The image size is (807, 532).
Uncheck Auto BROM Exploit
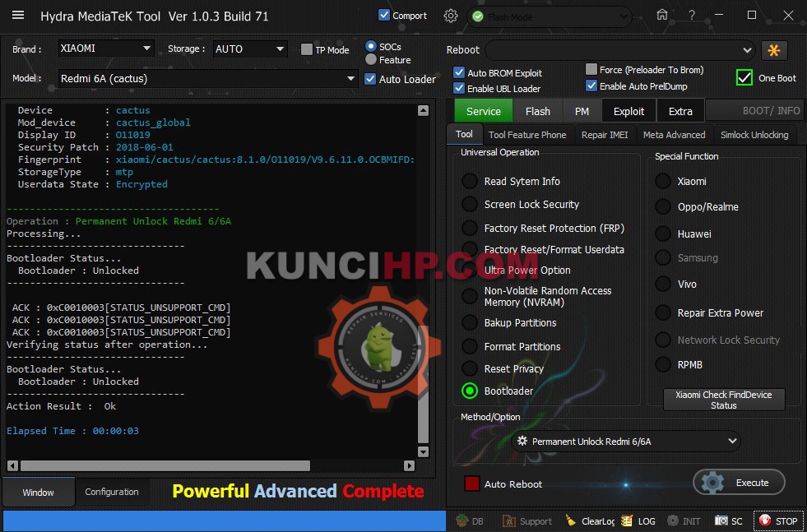pos(459,72)
